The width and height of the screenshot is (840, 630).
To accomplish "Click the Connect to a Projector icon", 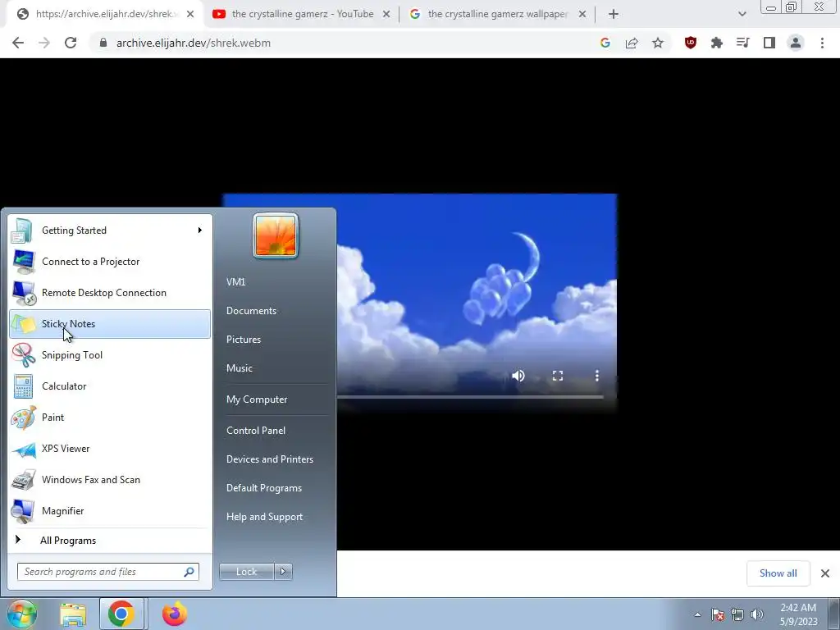I will 24,262.
